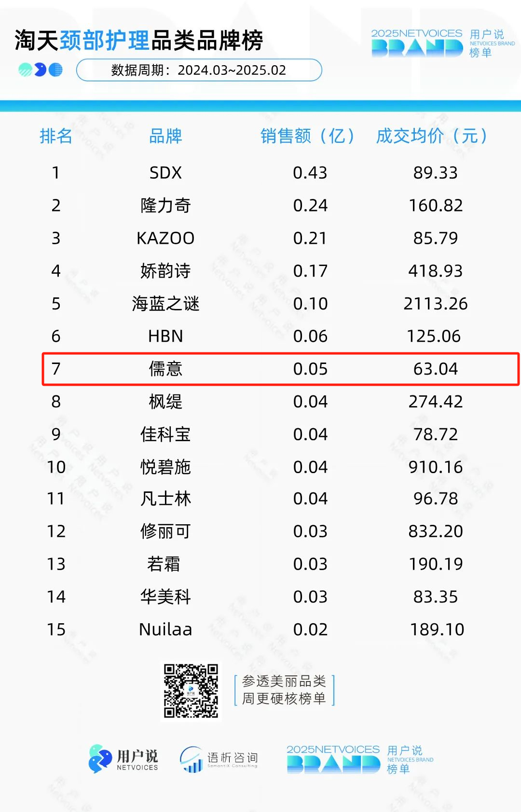This screenshot has height=812, width=521.
Task: Click the 用户说 NETVOICES logo at bottom
Action: 123,759
